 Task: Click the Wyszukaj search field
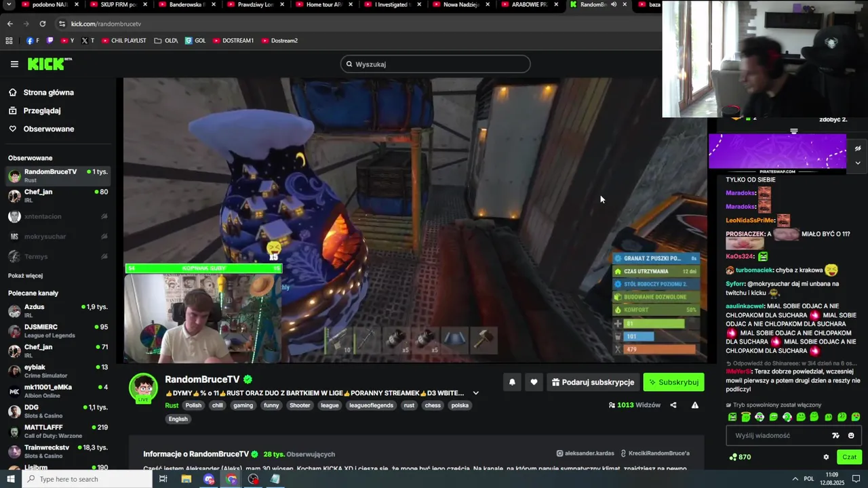point(435,64)
